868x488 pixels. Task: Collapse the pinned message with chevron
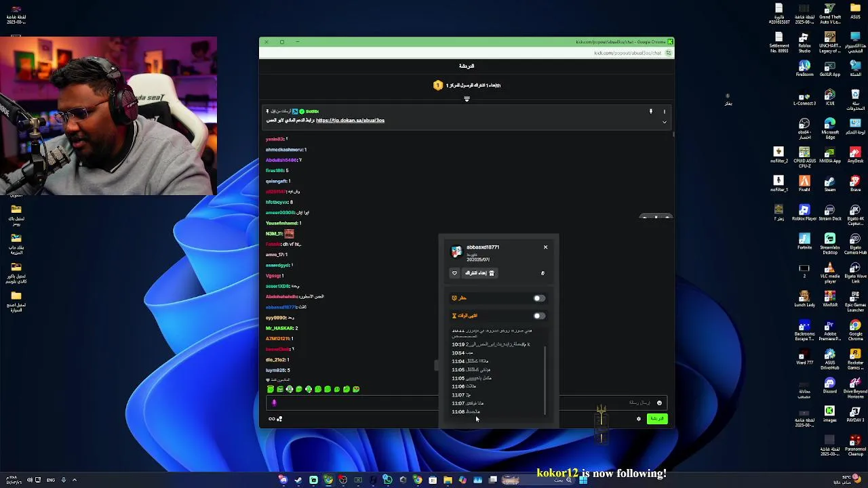point(665,122)
